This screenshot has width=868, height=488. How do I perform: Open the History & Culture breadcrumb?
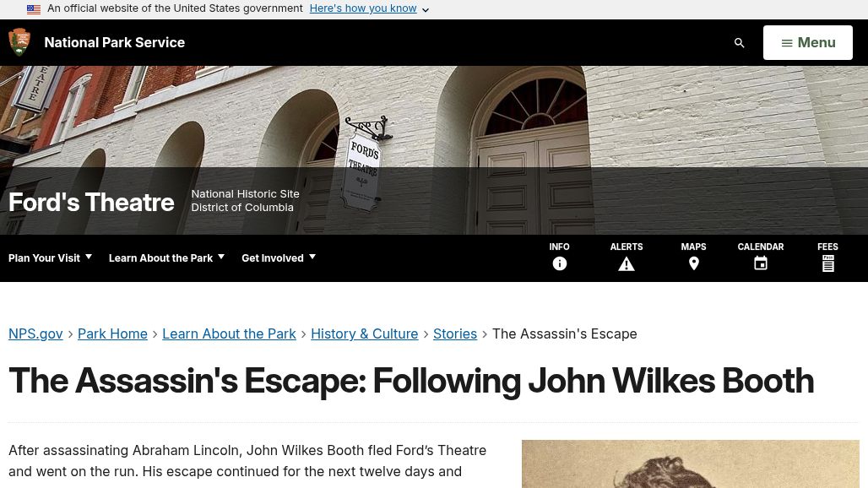[364, 333]
